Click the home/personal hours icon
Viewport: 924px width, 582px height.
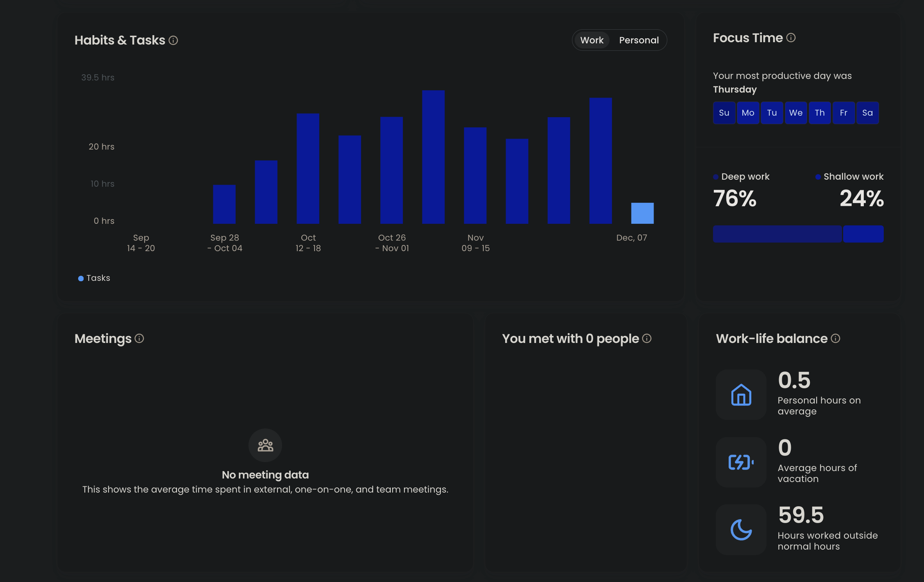click(x=740, y=394)
